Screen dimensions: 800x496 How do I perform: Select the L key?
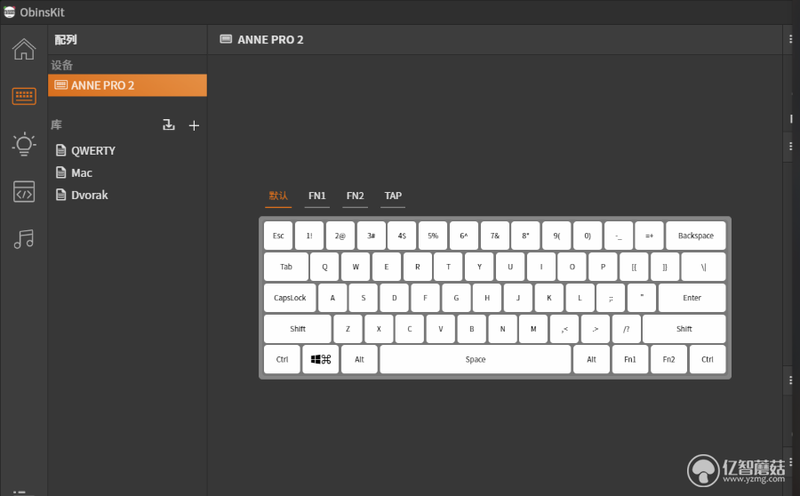click(x=580, y=298)
